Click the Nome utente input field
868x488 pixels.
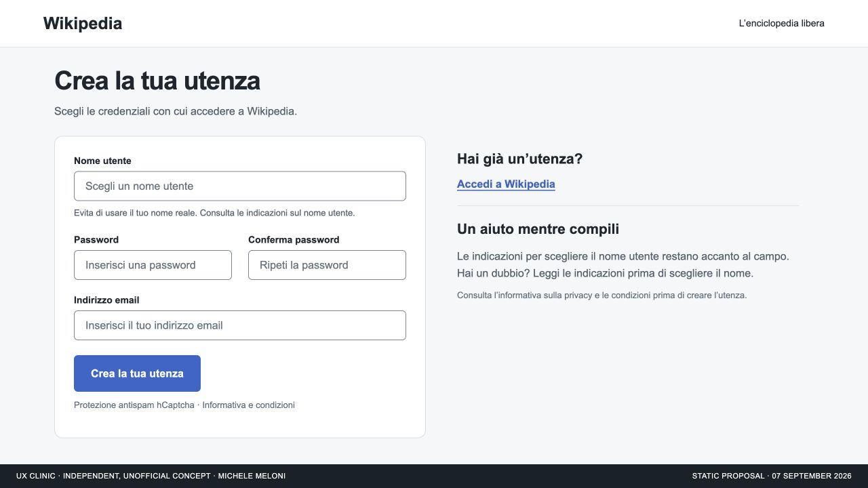click(x=240, y=186)
